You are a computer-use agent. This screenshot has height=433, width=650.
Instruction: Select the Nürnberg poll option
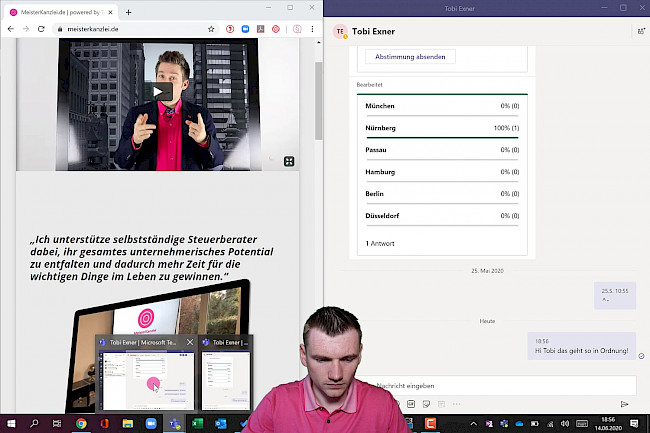[441, 128]
